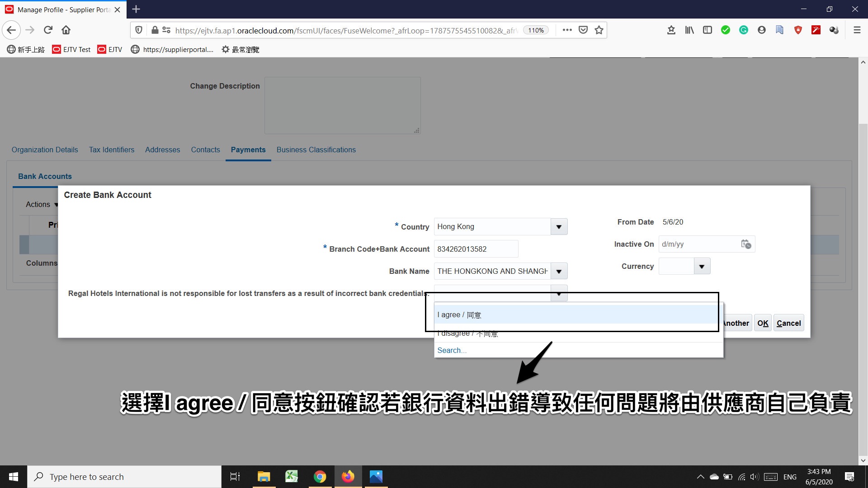
Task: Open the Grammarly extension icon
Action: (744, 30)
